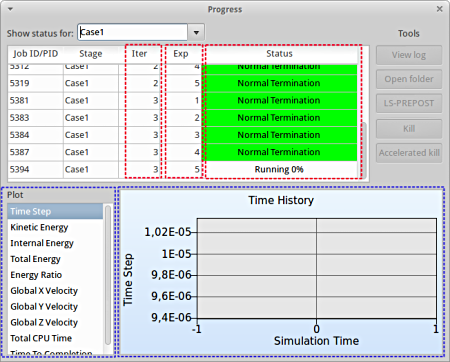Click the Accelerated kill button
The image size is (450, 362).
coord(409,153)
